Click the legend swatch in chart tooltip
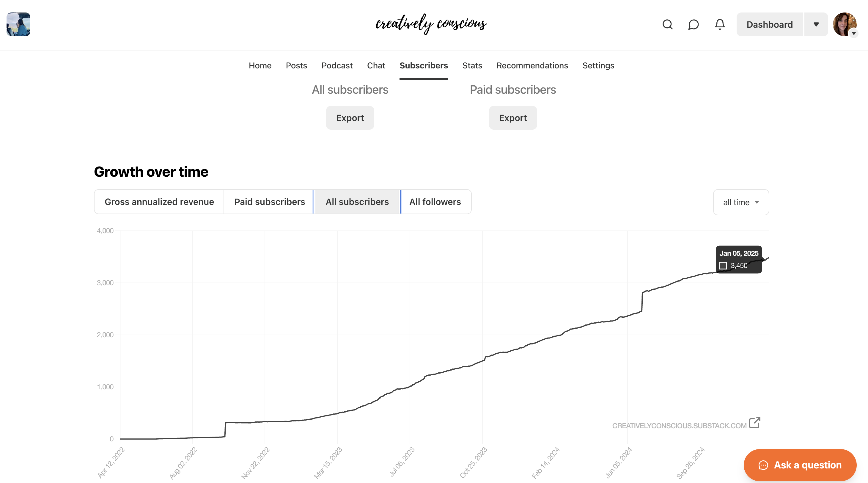This screenshot has width=868, height=483. [723, 266]
